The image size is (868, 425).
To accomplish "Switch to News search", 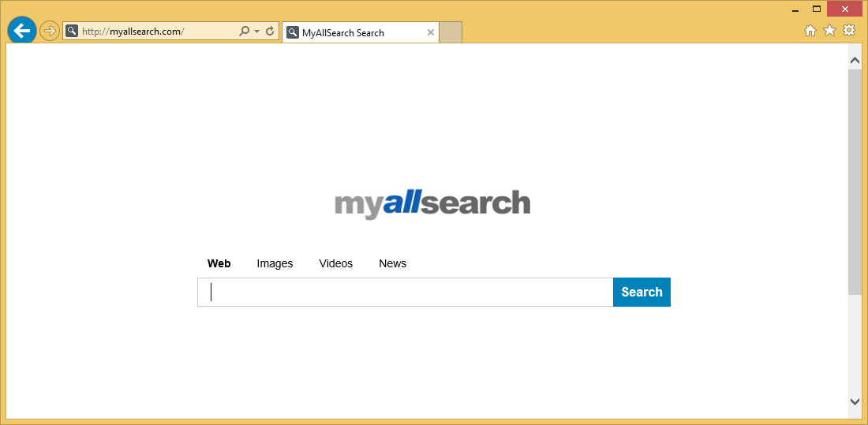I will (392, 263).
